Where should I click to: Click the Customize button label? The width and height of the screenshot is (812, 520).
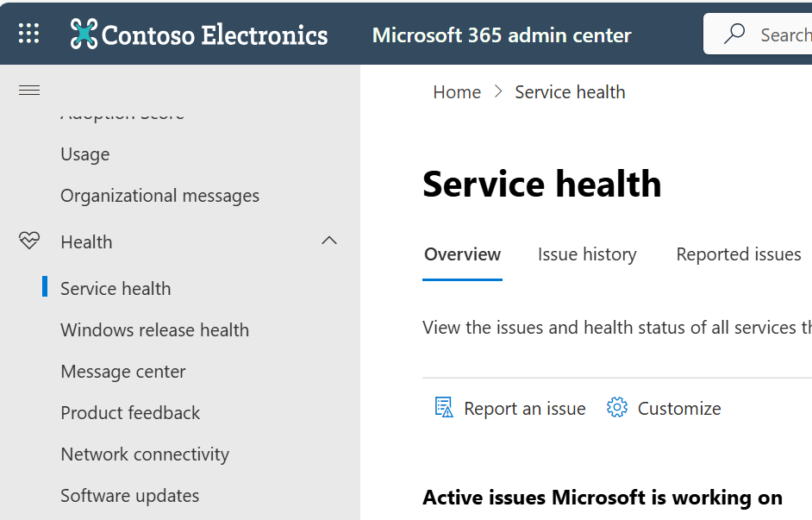pos(679,409)
